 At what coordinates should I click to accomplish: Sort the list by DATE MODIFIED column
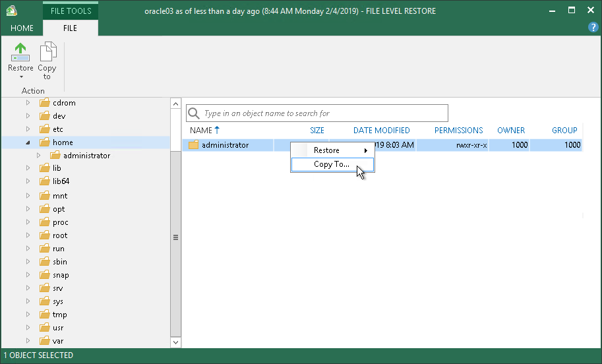381,130
